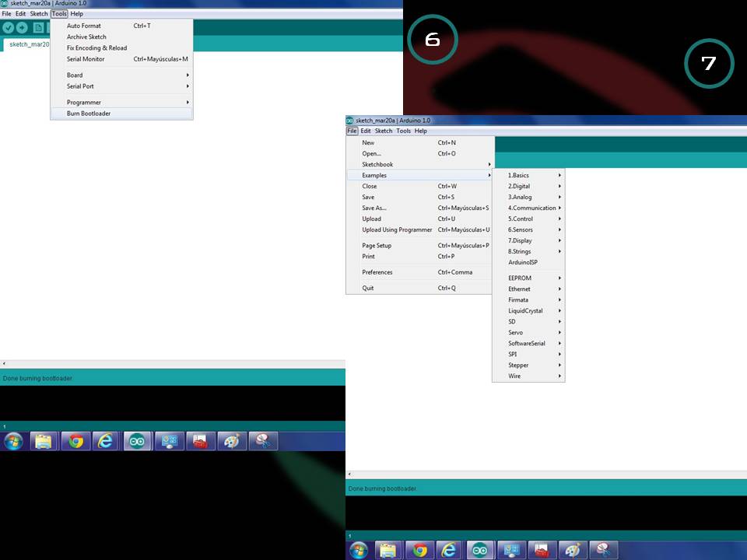The height and width of the screenshot is (560, 747).
Task: Expand the Programmer submenu
Action: point(121,103)
